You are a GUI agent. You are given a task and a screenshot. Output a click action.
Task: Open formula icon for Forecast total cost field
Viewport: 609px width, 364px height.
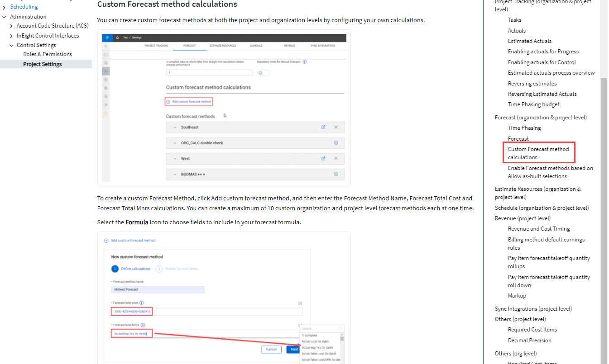pyautogui.click(x=300, y=303)
